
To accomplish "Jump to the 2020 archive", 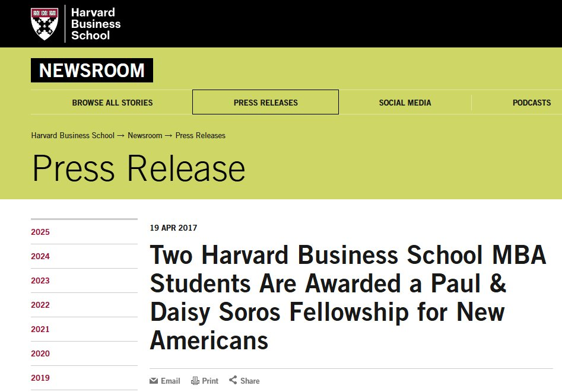I will coord(40,353).
